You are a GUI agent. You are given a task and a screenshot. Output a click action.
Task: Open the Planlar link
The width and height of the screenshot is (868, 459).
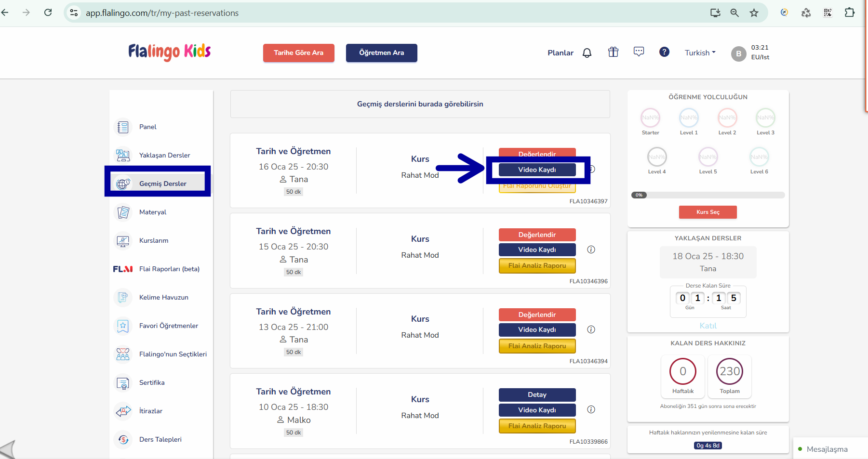(561, 53)
